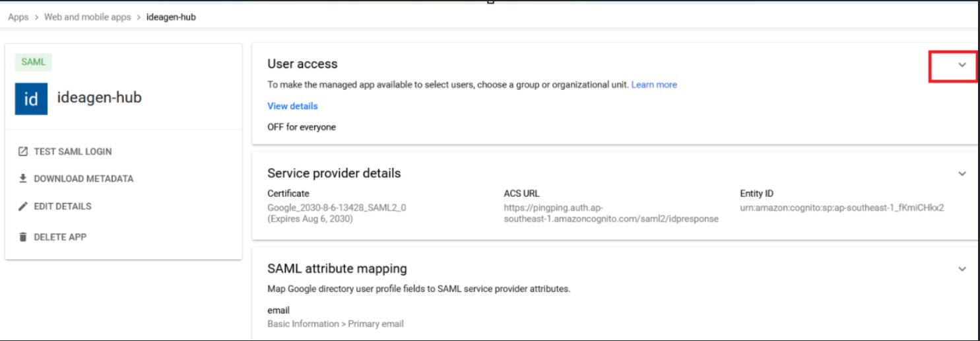Click the blue "id" app logo

point(31,98)
